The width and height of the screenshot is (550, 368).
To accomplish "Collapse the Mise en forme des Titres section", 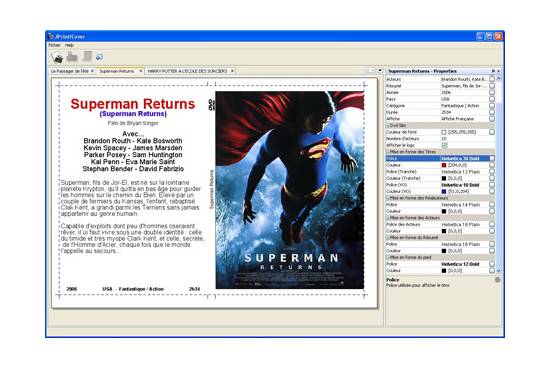I will click(388, 152).
